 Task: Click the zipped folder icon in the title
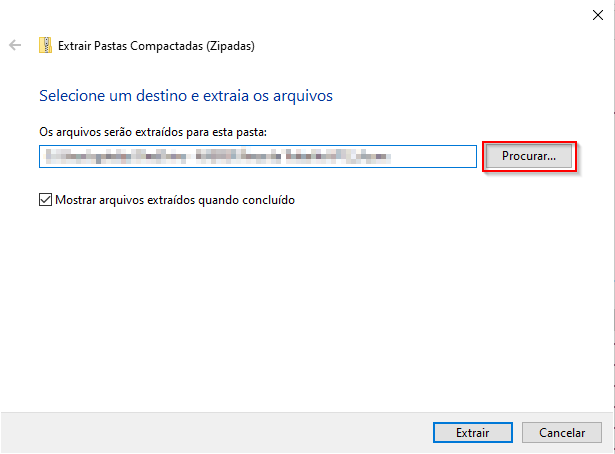pyautogui.click(x=45, y=45)
